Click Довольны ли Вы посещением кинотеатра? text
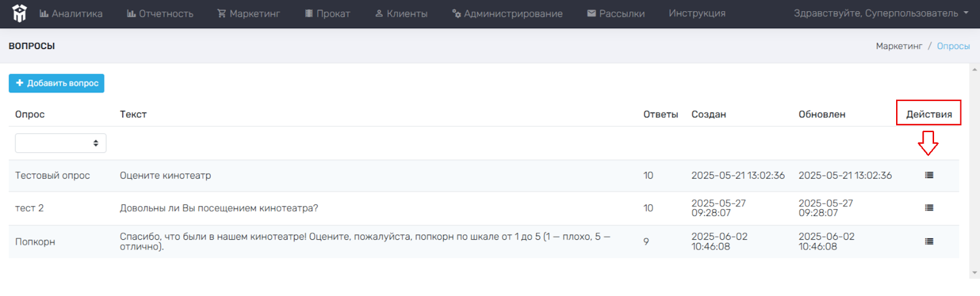980x296 pixels. (x=219, y=208)
